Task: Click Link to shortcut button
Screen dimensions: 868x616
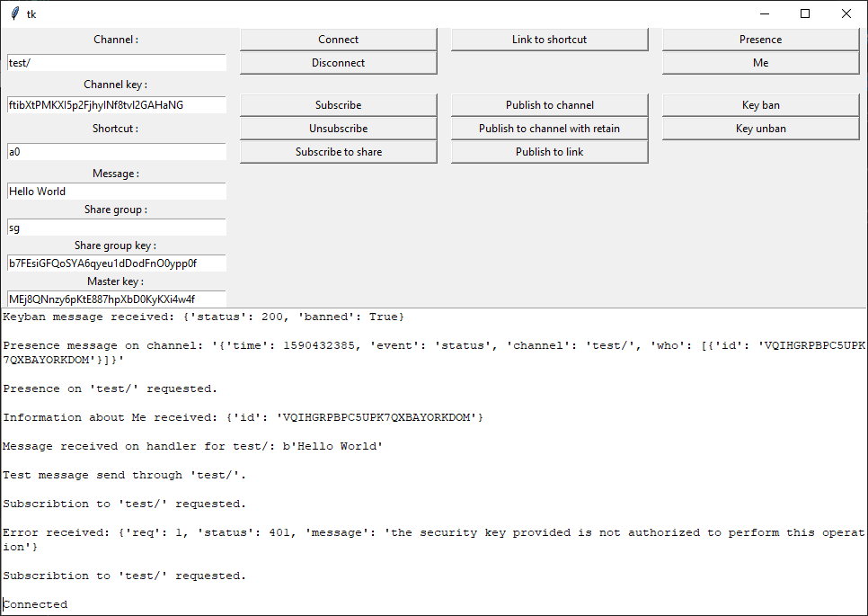Action: coord(549,40)
